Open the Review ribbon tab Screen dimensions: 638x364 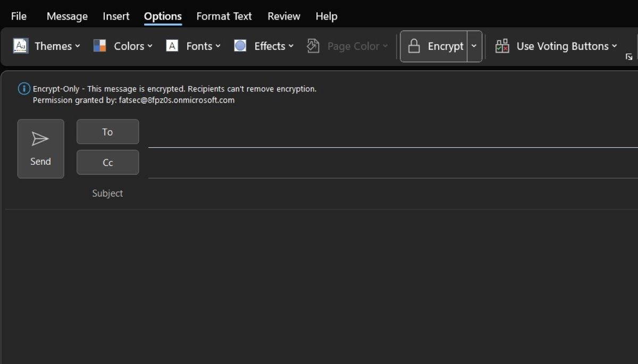[x=283, y=16]
